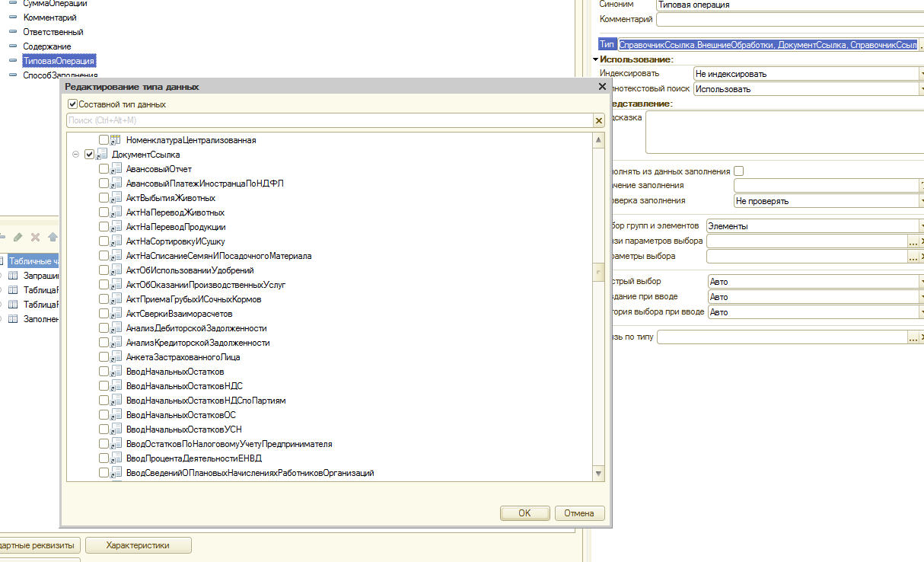Click the ДокументСсылка type icon
The width and height of the screenshot is (924, 562).
point(102,155)
